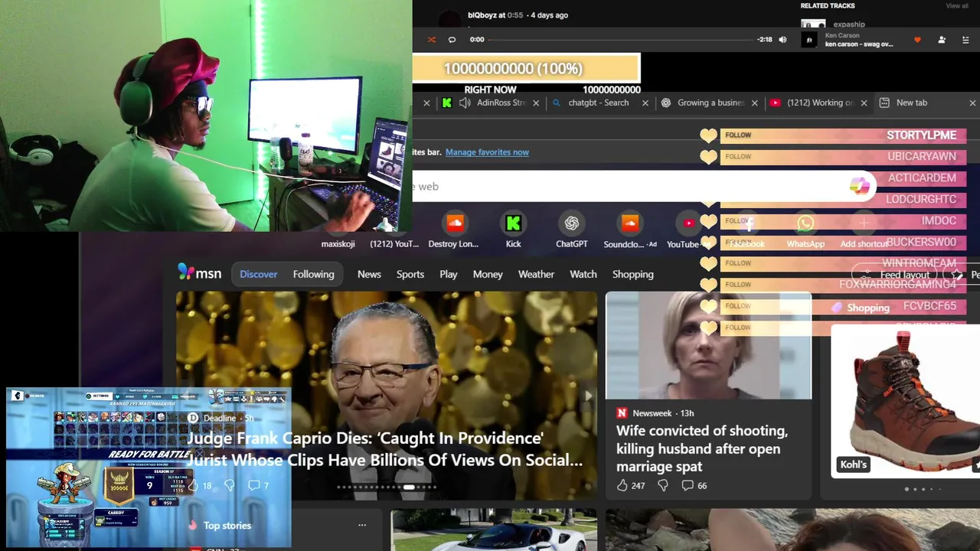Select the Following feed tab
This screenshot has height=551, width=980.
(313, 274)
